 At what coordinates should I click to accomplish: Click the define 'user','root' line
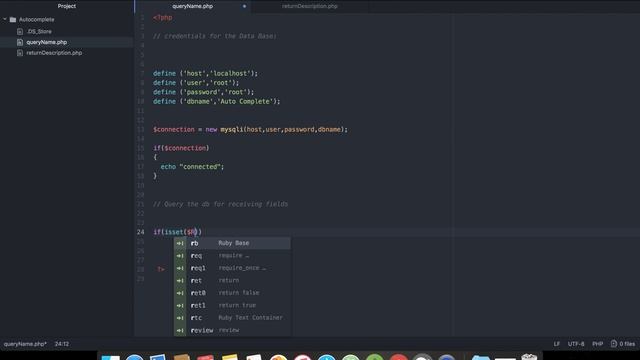coord(196,83)
